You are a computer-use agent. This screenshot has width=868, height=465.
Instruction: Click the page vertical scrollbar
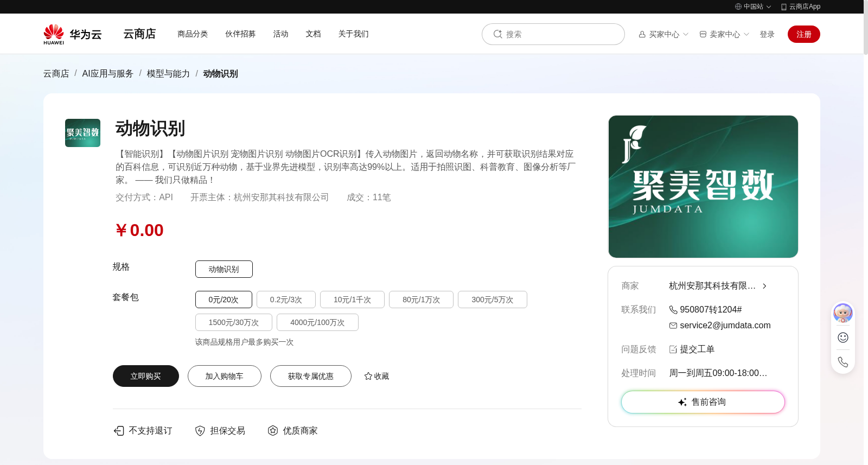coord(866,27)
